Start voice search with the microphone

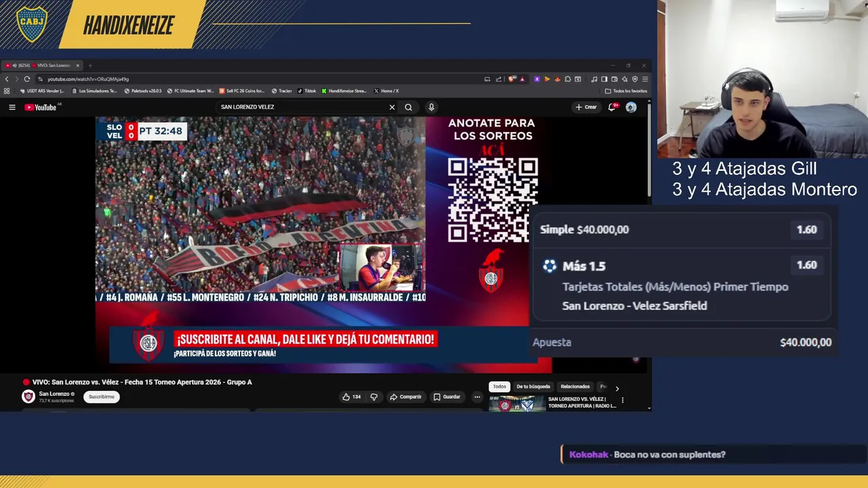tap(431, 107)
